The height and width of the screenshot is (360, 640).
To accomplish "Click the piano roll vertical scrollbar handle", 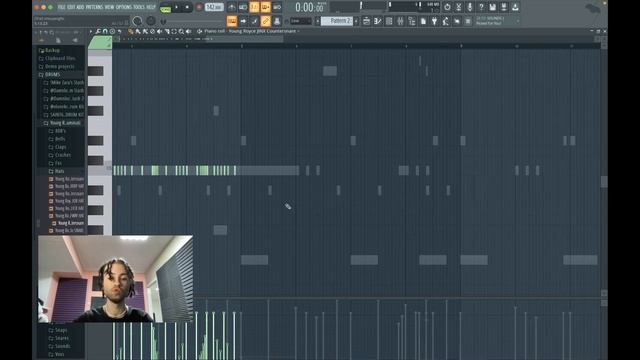I will [x=604, y=182].
